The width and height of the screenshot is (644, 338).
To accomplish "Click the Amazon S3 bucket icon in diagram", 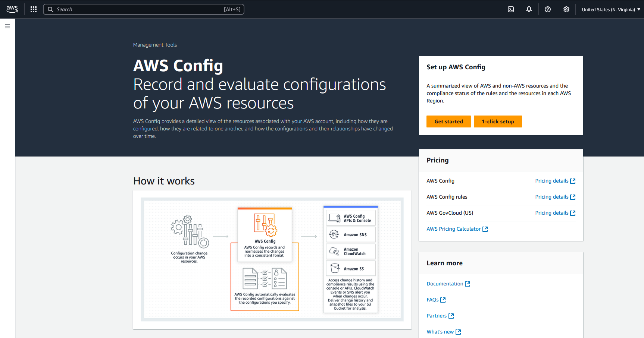I will point(335,268).
